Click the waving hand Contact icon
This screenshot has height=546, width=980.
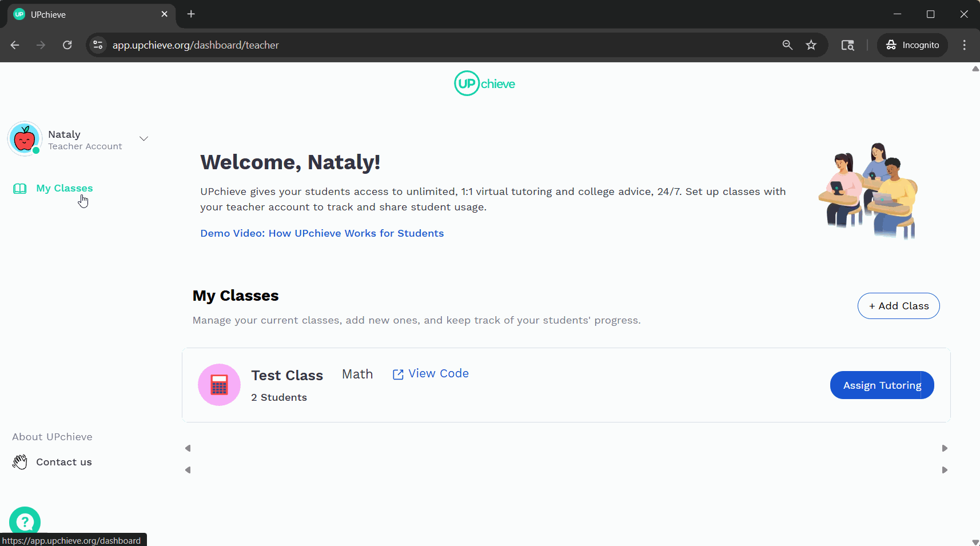(x=20, y=462)
